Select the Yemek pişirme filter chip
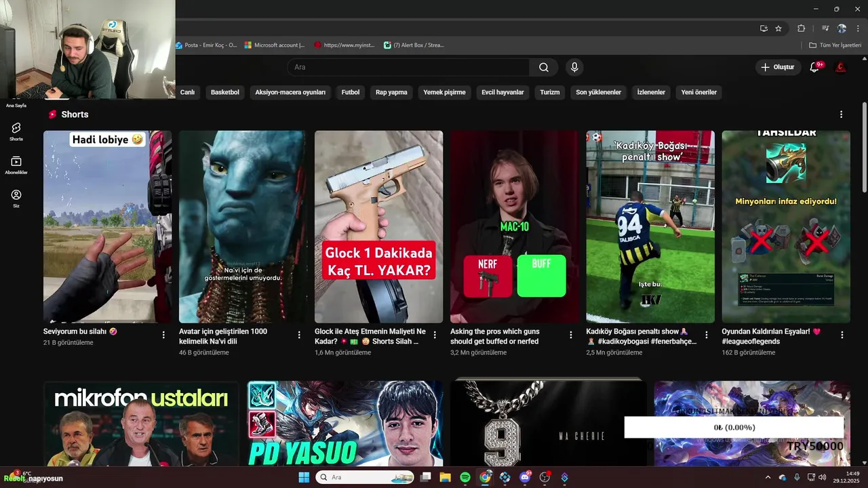Image resolution: width=868 pixels, height=488 pixels. 444,92
